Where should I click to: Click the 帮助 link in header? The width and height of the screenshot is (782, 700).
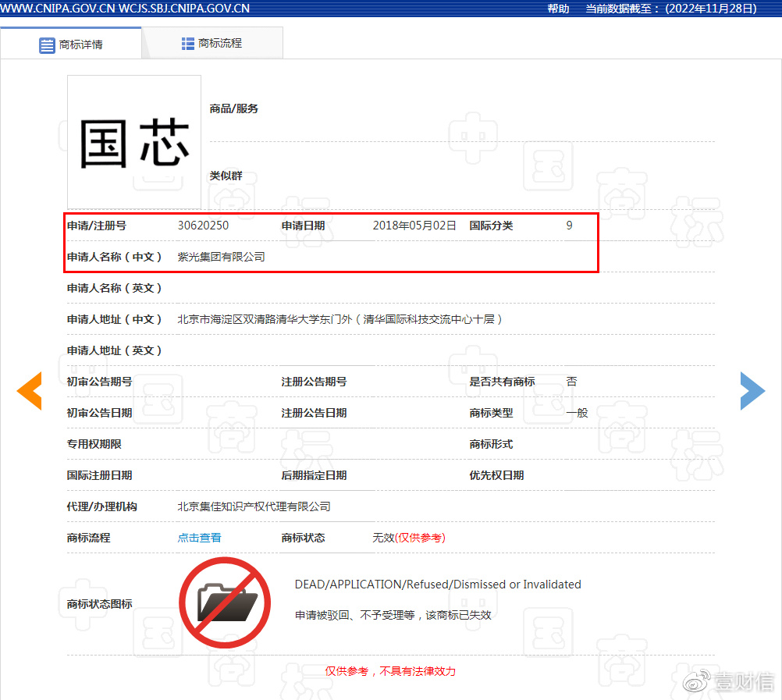pos(558,9)
